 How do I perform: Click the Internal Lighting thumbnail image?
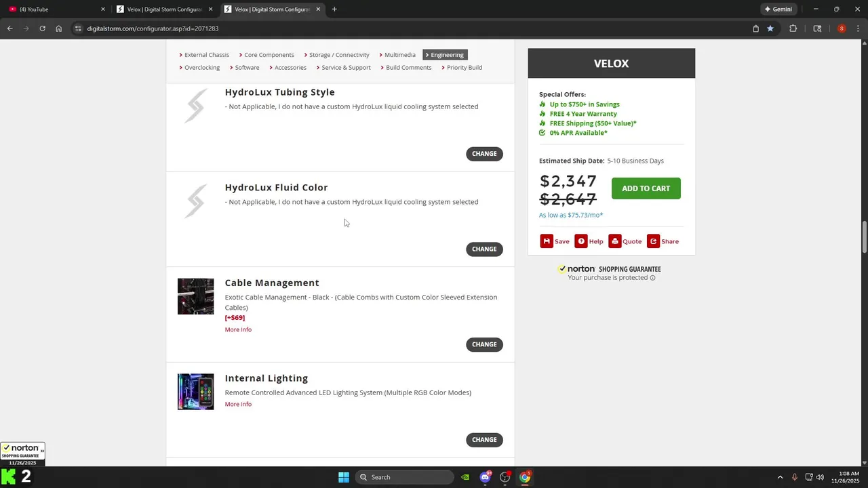(195, 392)
